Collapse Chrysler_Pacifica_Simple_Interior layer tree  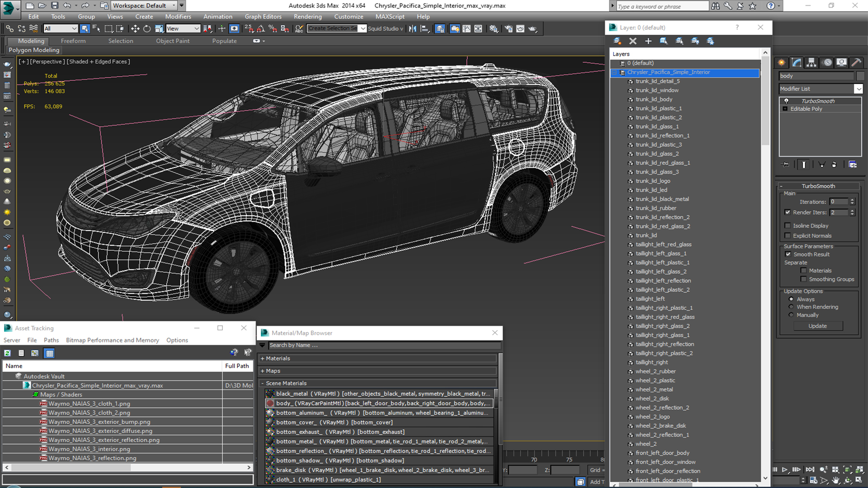614,72
